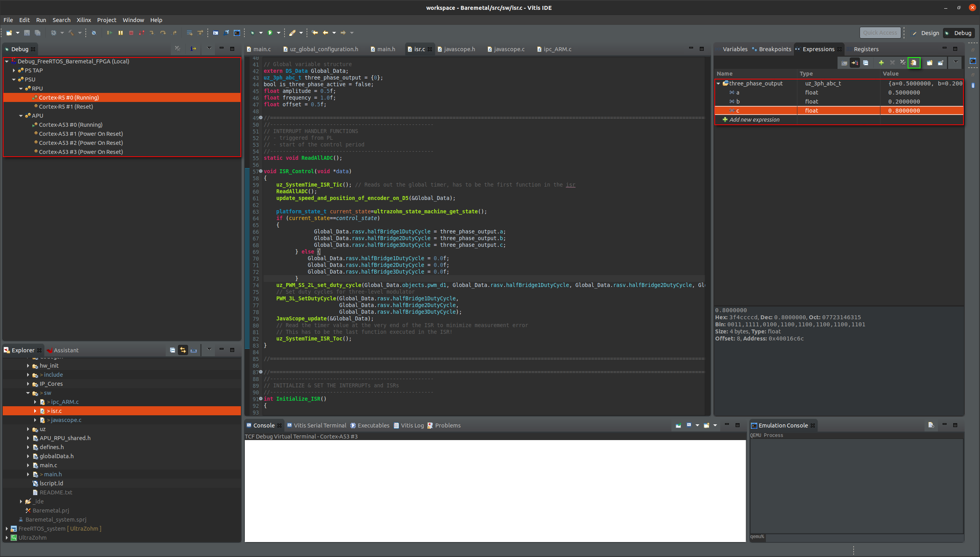Open dropdown arrow beside Run button
Screen dimensions: 980x557
click(x=279, y=33)
